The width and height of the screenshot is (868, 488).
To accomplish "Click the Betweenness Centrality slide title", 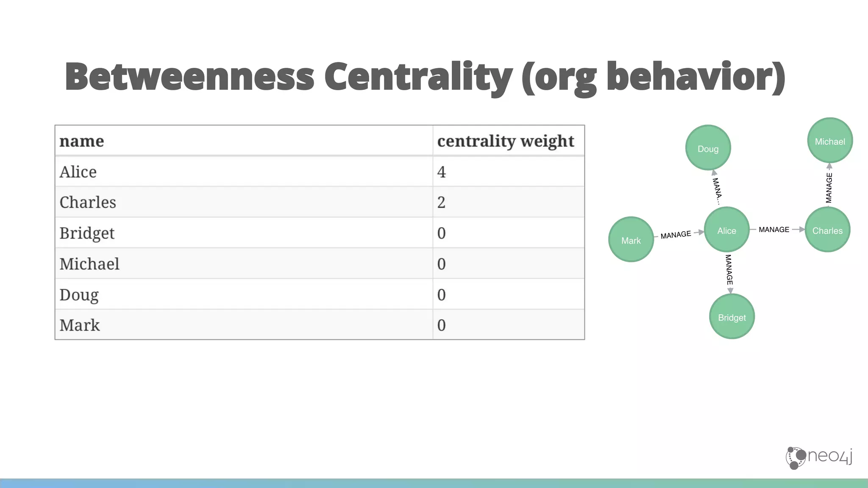I will click(425, 77).
